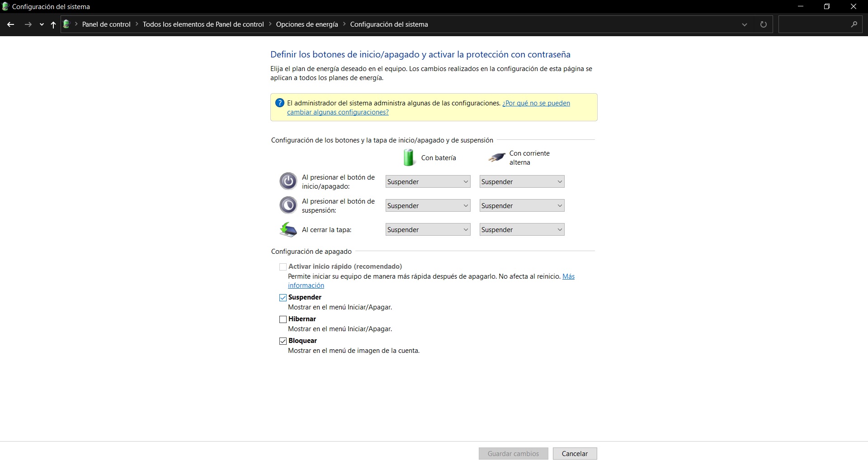This screenshot has height=466, width=868.
Task: Click the power plug icon
Action: [x=496, y=157]
